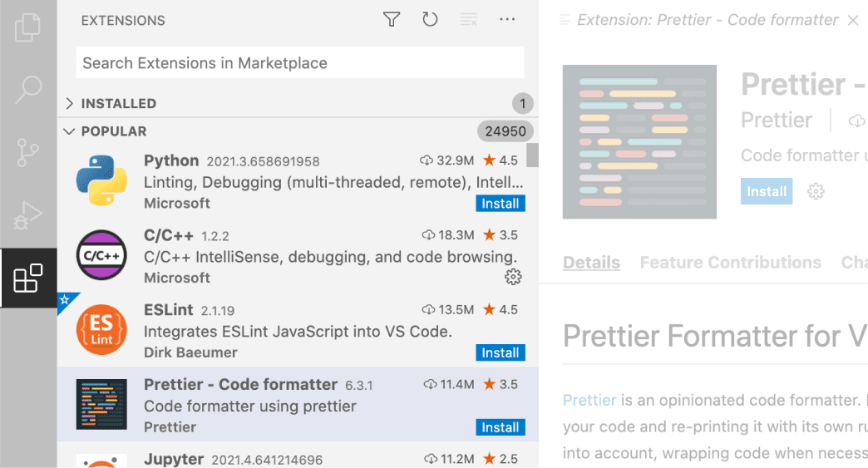This screenshot has height=468, width=868.
Task: Select the Details tab
Action: click(x=591, y=263)
